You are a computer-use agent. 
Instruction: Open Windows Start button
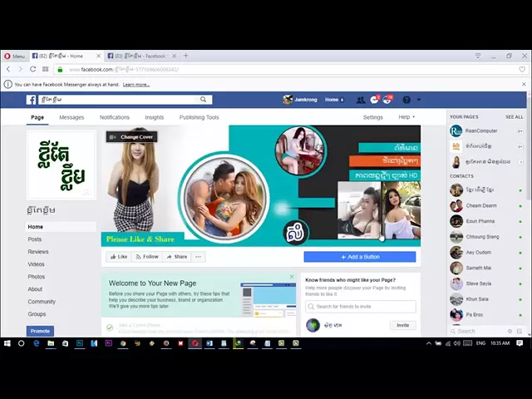click(7, 343)
